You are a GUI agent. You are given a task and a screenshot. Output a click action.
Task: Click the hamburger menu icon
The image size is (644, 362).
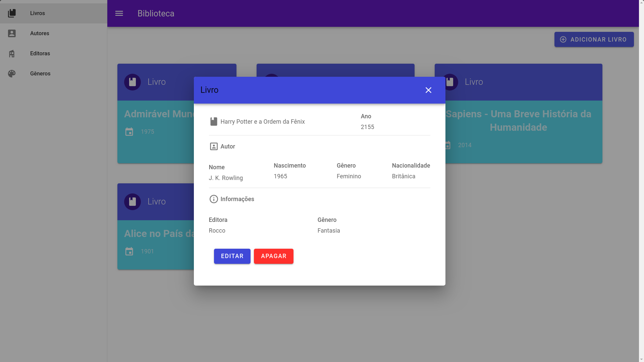[119, 13]
